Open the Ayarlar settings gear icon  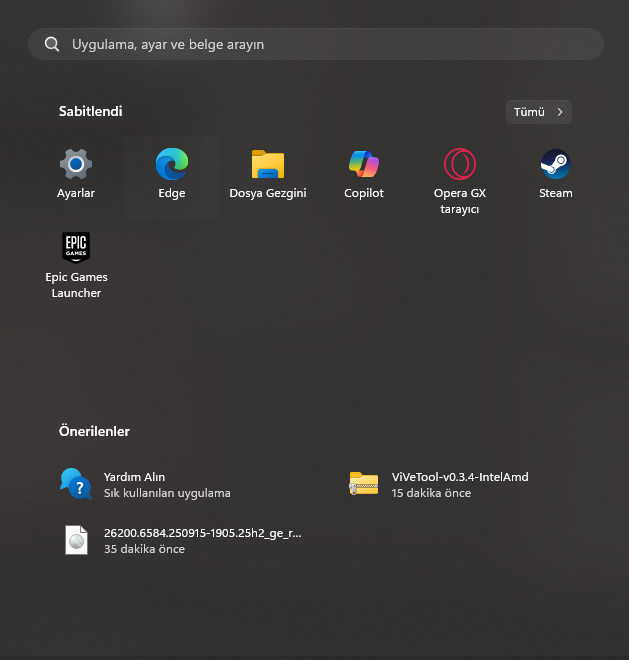[x=76, y=164]
